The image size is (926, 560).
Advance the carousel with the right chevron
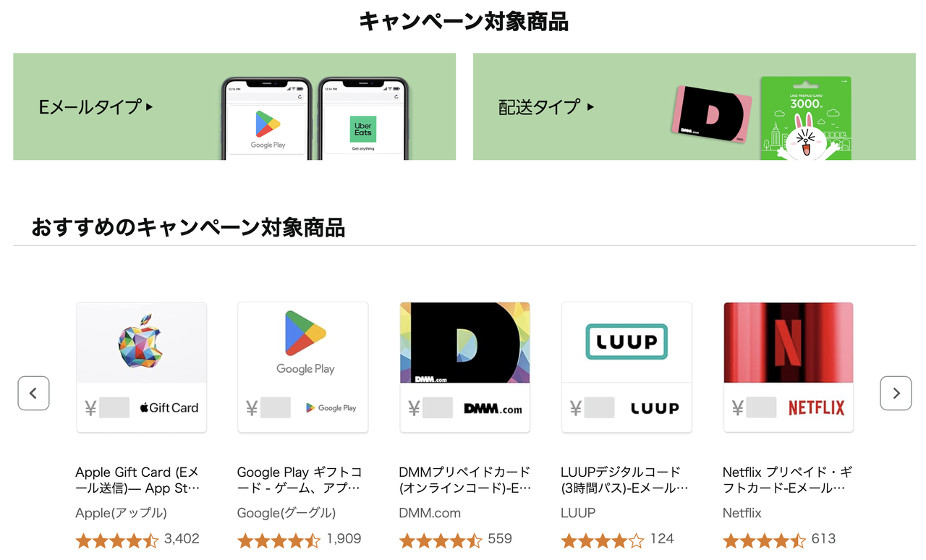tap(896, 394)
